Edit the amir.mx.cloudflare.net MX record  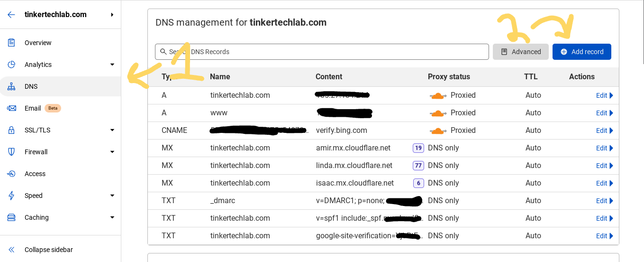coord(604,148)
